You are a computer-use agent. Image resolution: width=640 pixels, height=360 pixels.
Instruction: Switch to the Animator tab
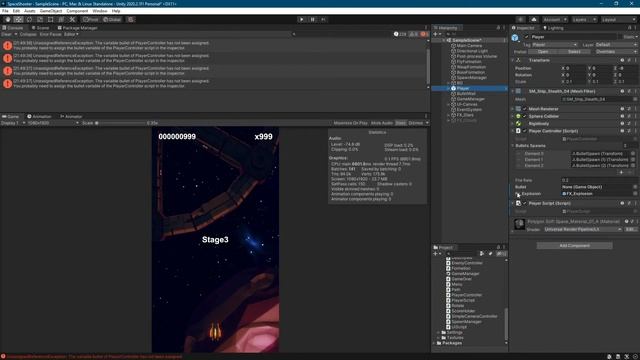click(71, 116)
